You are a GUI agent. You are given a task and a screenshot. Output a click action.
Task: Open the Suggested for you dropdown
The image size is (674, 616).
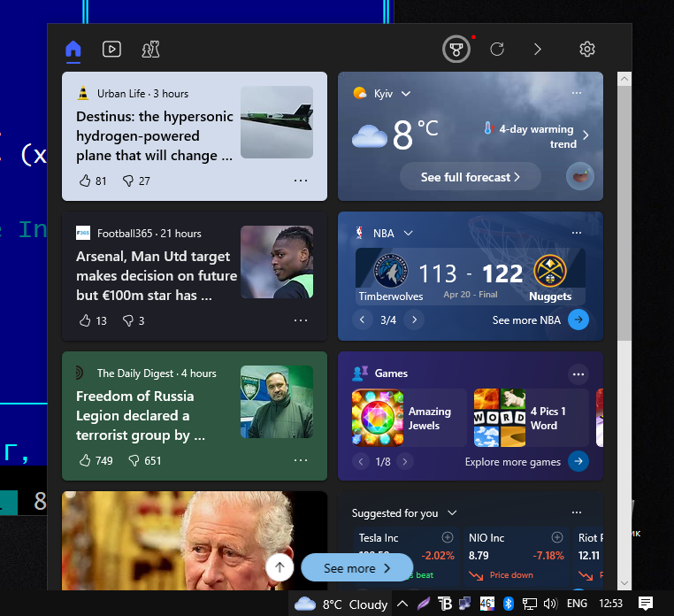(452, 513)
